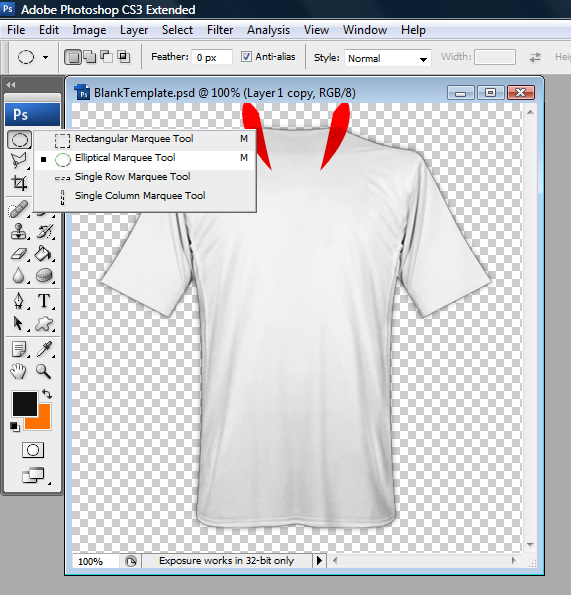Select the Clone Stamp tool
The image size is (571, 595).
coord(18,231)
